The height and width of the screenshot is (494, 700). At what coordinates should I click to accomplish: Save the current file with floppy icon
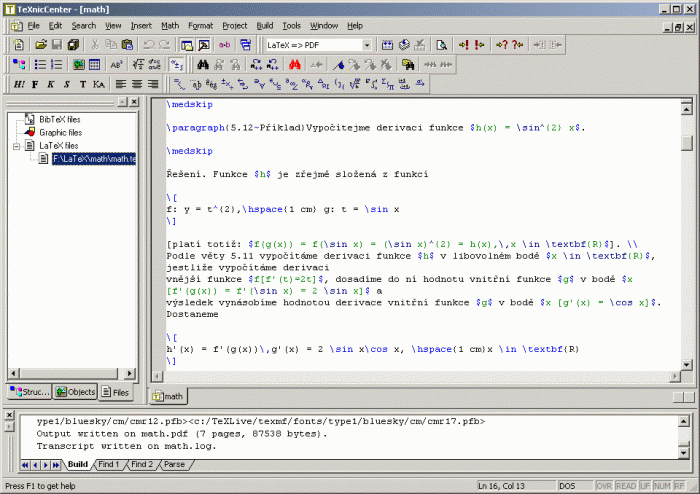coord(57,45)
